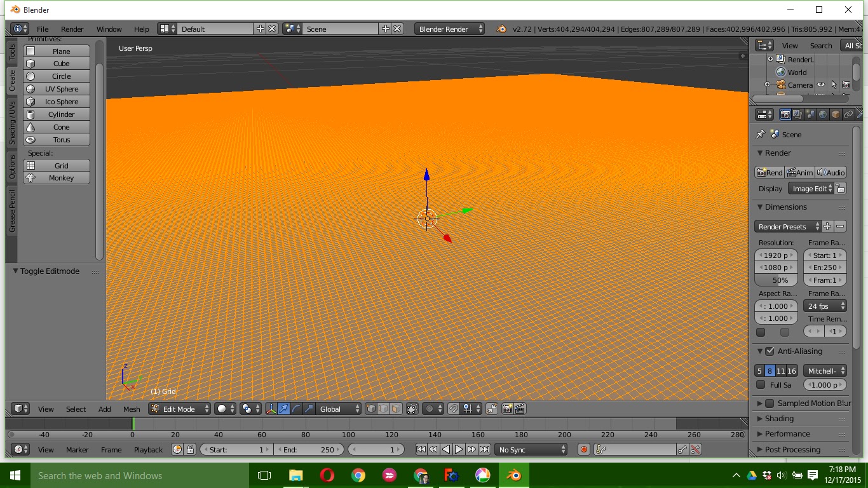The width and height of the screenshot is (868, 488).
Task: Toggle the Camera visibility eye in outliner
Action: (820, 85)
